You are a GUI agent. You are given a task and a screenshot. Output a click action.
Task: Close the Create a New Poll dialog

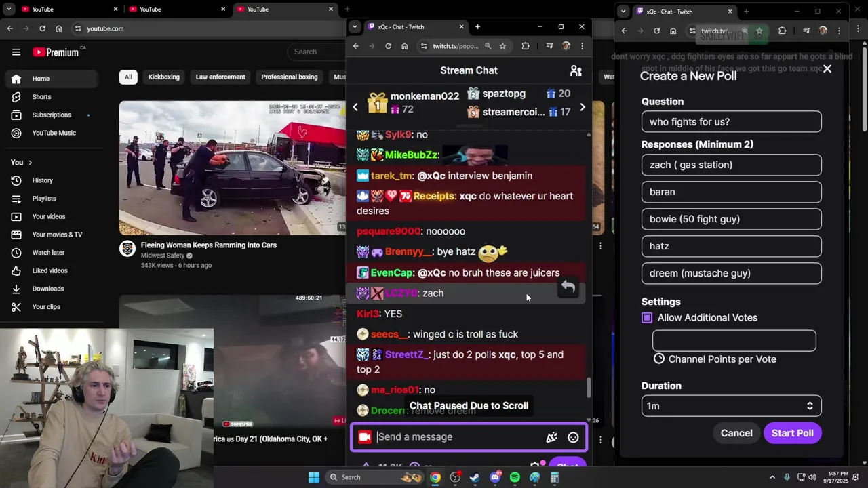point(827,69)
